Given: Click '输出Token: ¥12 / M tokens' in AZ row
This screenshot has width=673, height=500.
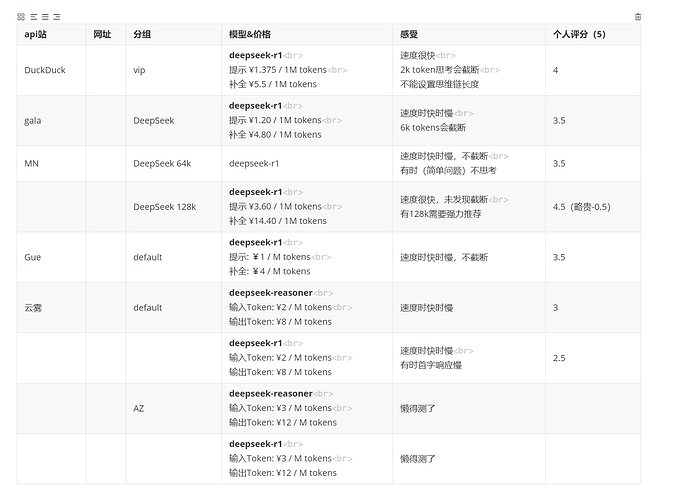Looking at the screenshot, I should point(283,423).
